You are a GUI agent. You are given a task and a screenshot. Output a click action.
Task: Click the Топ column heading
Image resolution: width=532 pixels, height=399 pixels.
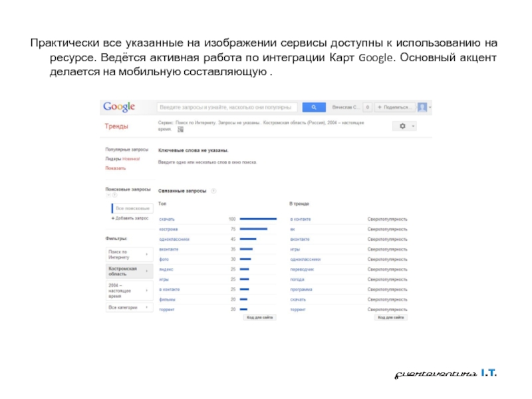162,203
